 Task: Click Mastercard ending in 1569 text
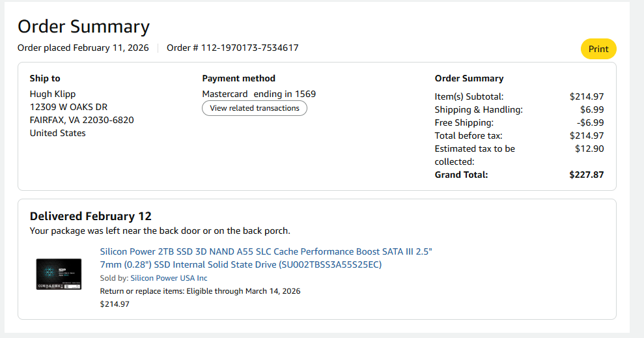pyautogui.click(x=259, y=94)
